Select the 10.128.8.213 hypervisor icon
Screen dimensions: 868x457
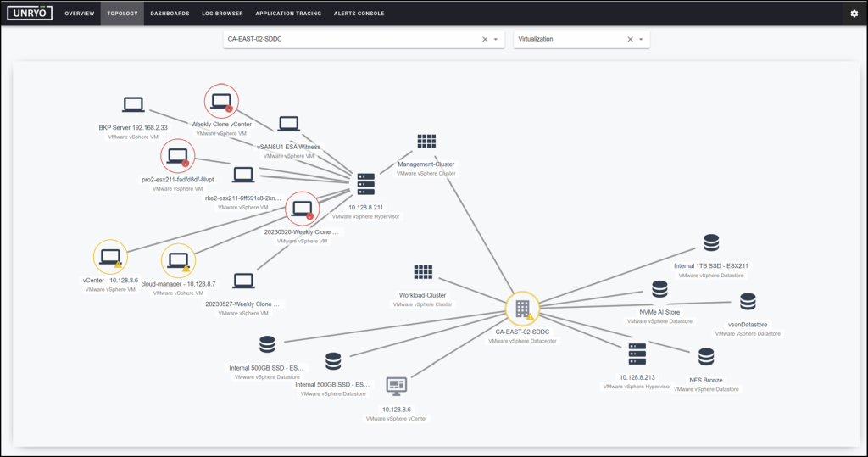click(x=637, y=354)
